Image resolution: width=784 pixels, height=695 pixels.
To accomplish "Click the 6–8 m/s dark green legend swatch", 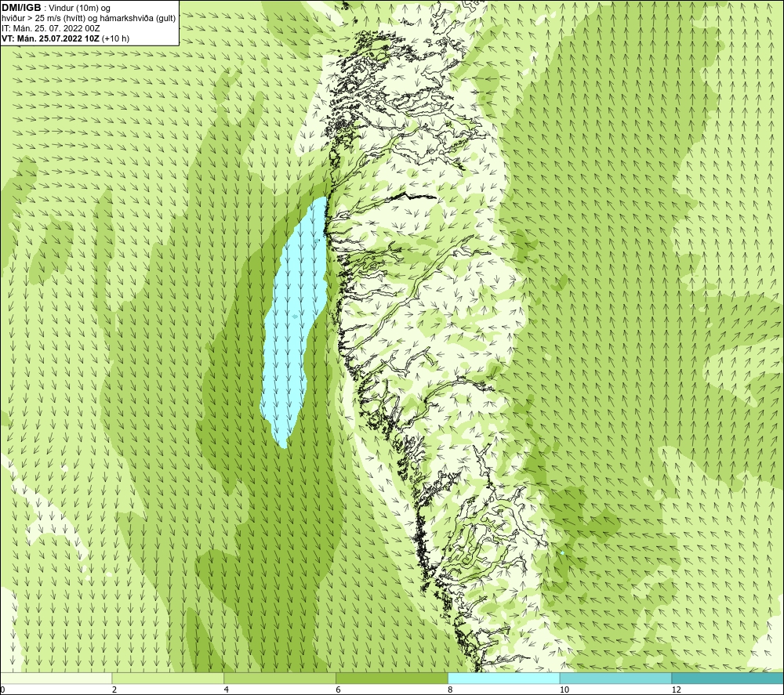I will pyautogui.click(x=392, y=678).
